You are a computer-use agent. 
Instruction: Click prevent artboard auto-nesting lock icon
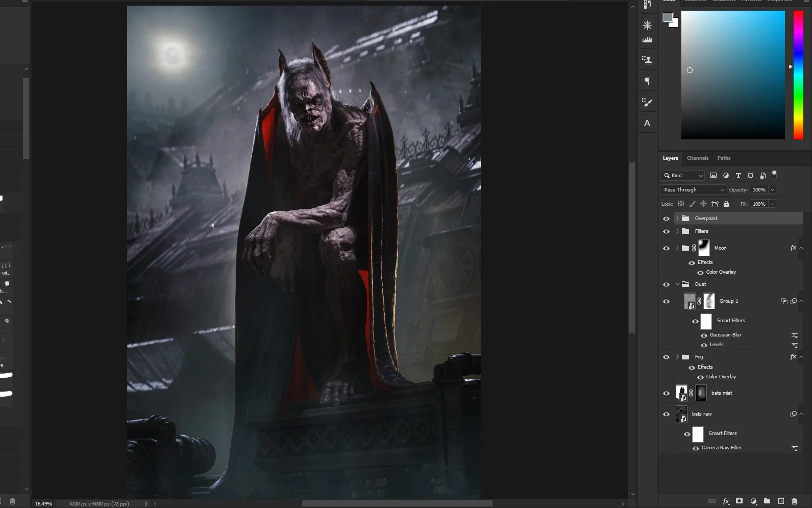click(x=715, y=204)
